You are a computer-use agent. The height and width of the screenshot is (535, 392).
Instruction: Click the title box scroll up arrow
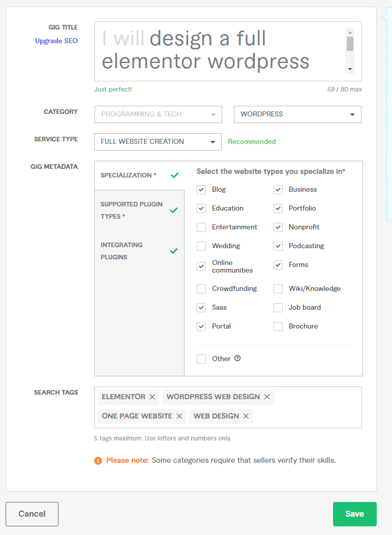(x=350, y=33)
